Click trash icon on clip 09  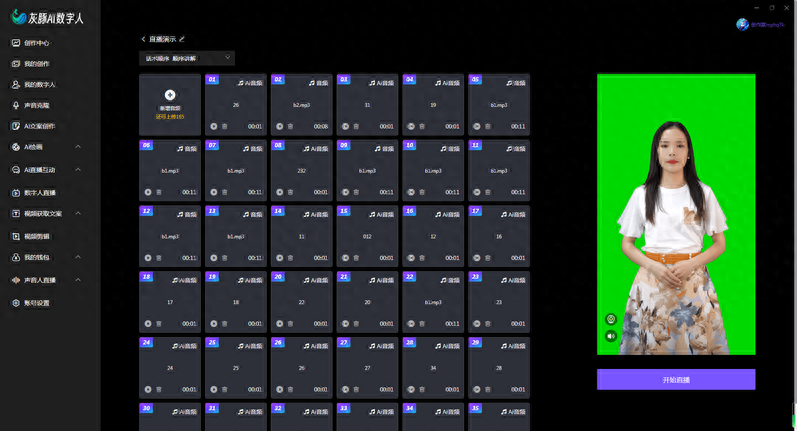(x=356, y=192)
